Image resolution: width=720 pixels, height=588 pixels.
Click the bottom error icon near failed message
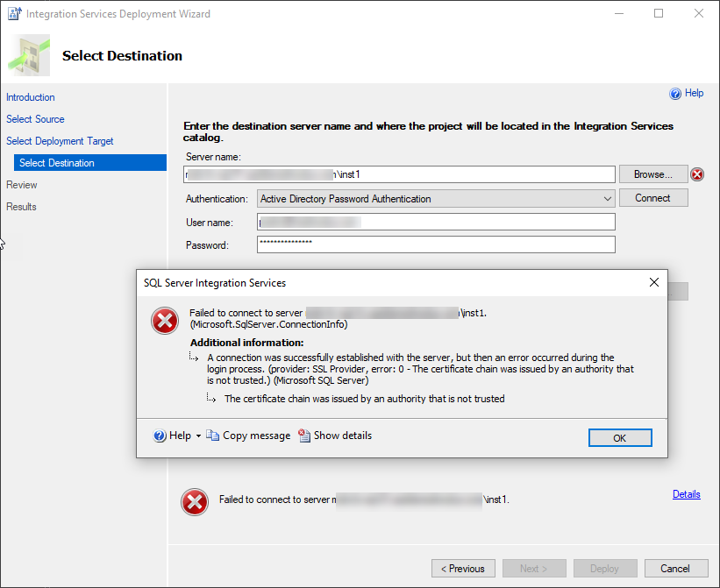195,502
